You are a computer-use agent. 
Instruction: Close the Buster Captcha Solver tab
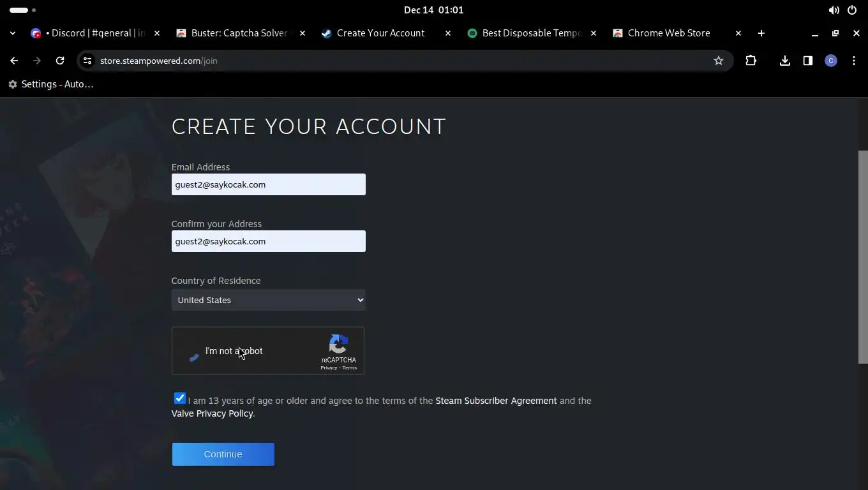(x=303, y=33)
